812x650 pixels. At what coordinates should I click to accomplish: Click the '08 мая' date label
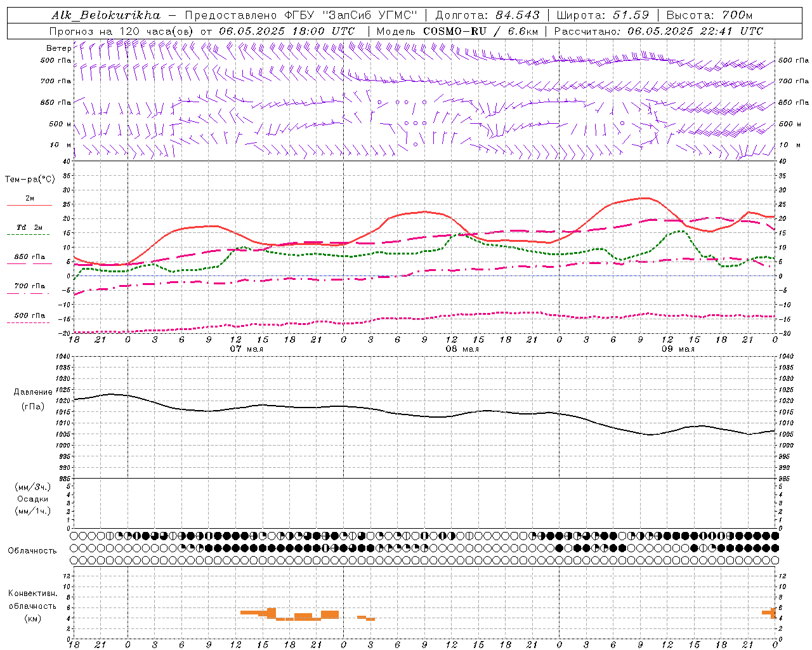[462, 349]
